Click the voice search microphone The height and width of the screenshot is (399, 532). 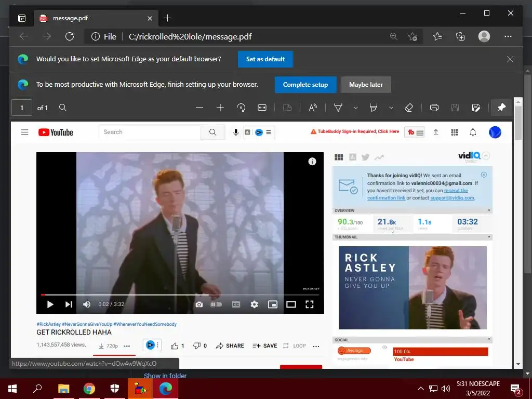[236, 132]
